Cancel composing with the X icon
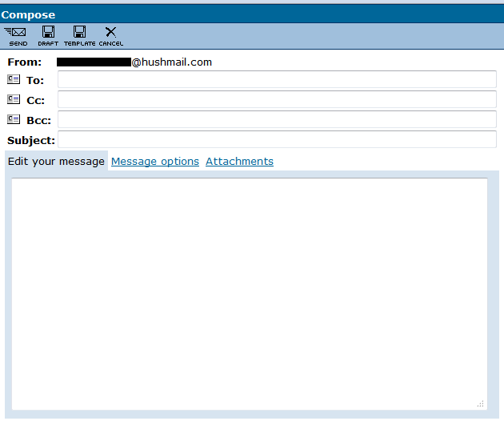Screen dimensions: 504x425 110,32
